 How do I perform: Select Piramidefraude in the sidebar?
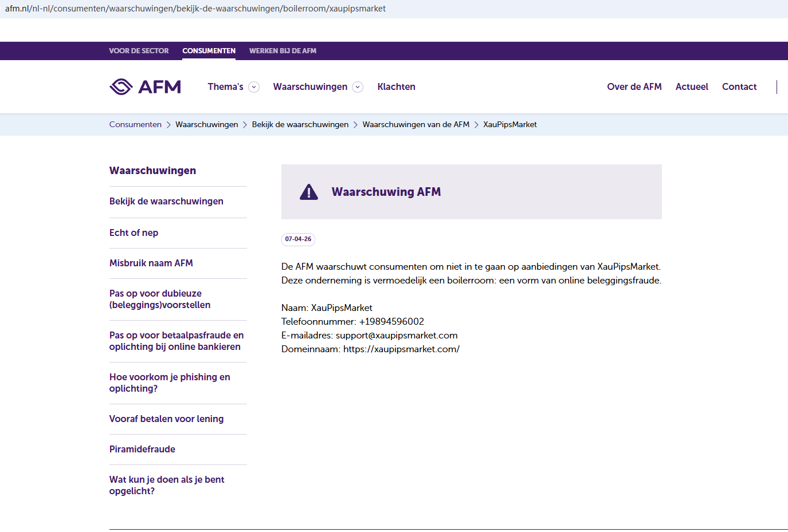[142, 450]
